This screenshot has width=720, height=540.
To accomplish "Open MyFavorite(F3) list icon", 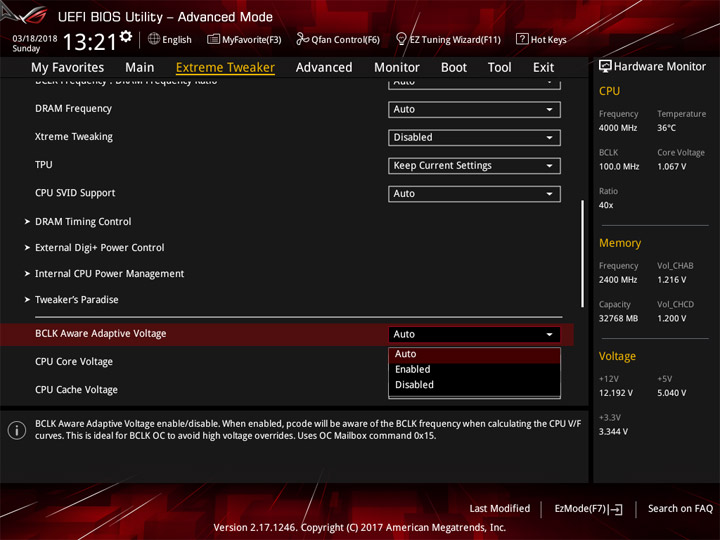I will click(x=213, y=39).
